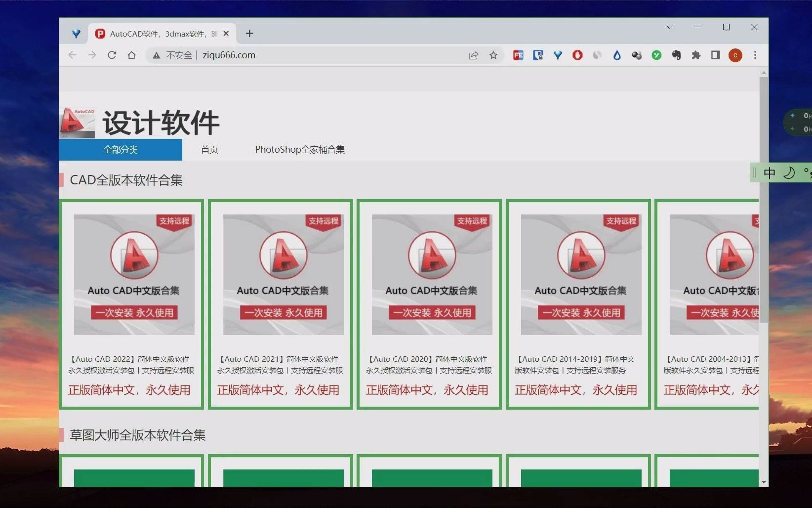Click the 草图大师全版本软件合集 section heading
812x508 pixels.
(138, 435)
